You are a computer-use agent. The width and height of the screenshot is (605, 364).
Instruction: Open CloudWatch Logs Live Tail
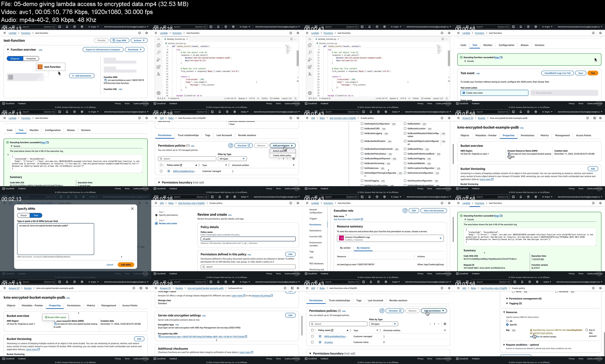tap(557, 73)
